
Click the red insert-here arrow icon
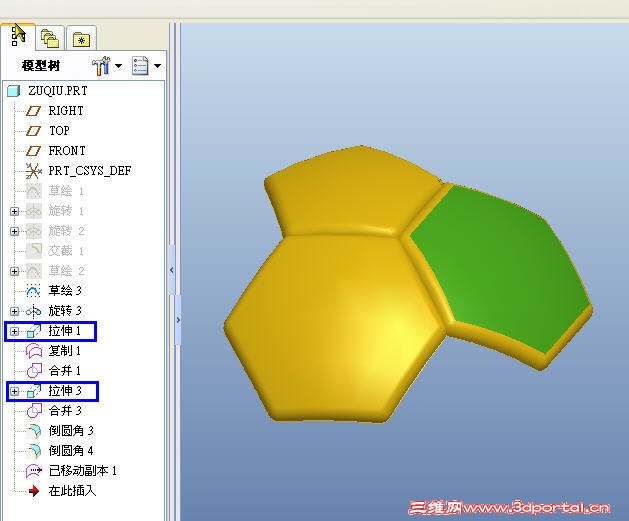(x=34, y=491)
